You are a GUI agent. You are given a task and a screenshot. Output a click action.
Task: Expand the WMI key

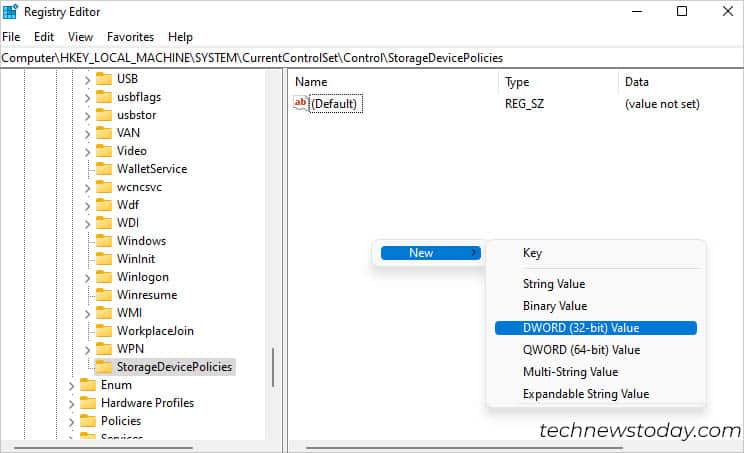[87, 314]
